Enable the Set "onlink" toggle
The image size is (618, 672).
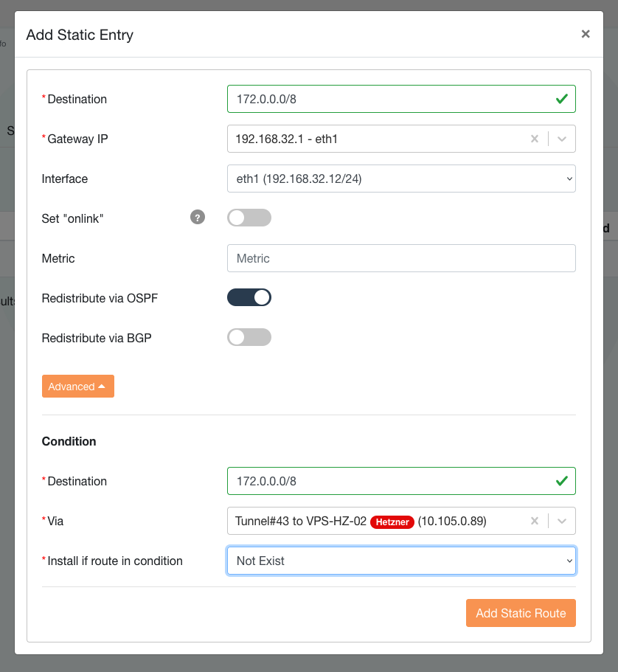pos(249,218)
